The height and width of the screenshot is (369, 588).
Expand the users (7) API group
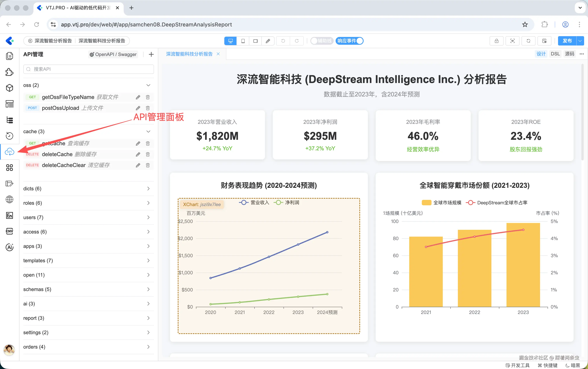click(x=148, y=217)
